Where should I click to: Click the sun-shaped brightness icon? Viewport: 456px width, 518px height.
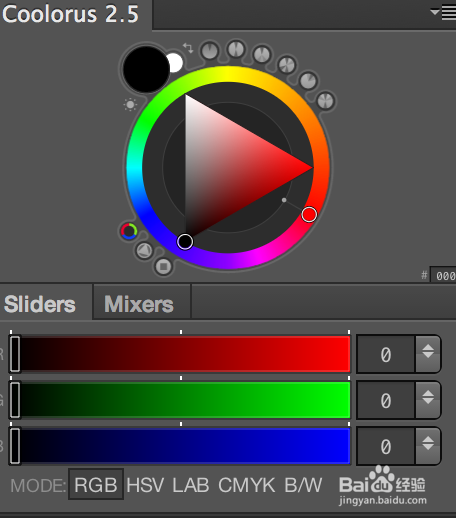tap(130, 105)
